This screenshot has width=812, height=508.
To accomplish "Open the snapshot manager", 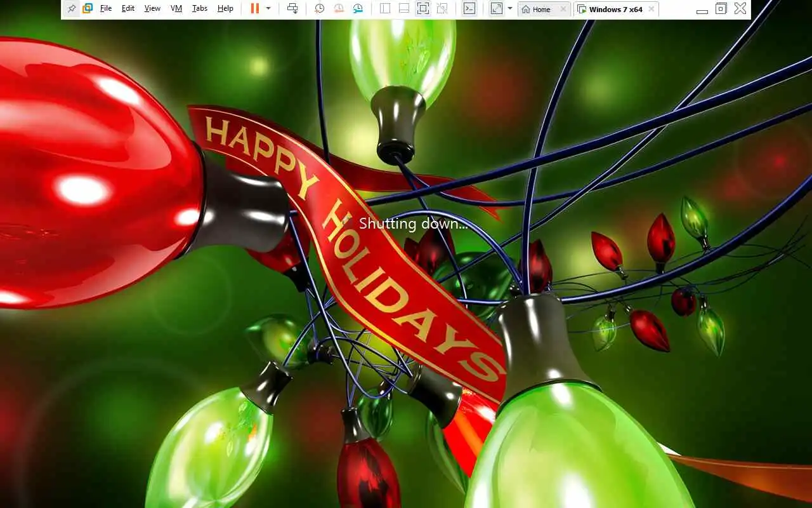I will pyautogui.click(x=358, y=9).
